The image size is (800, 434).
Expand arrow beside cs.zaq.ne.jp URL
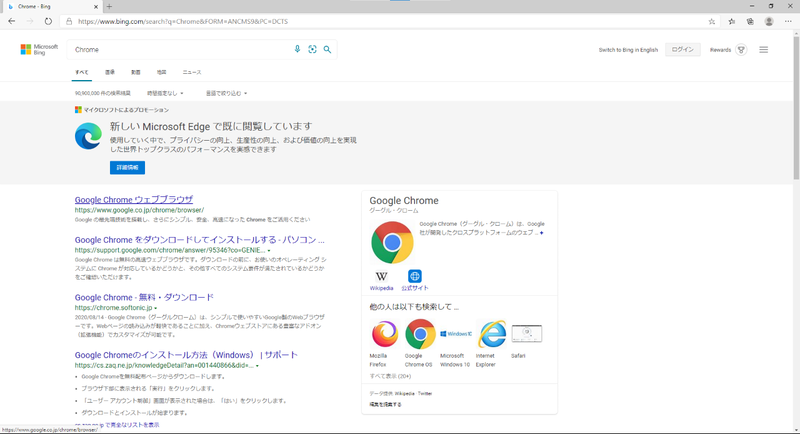pyautogui.click(x=257, y=366)
